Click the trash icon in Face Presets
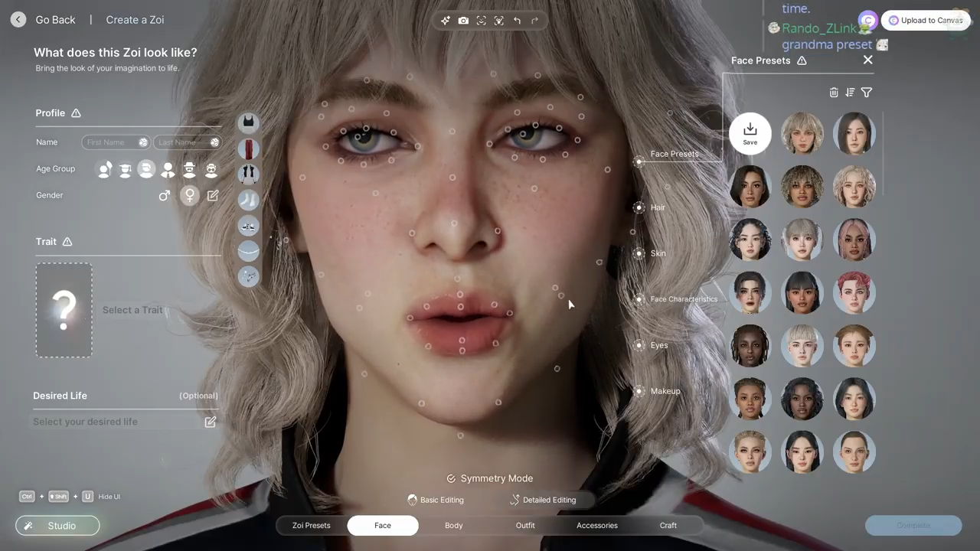Screen dimensions: 980x551 point(834,93)
